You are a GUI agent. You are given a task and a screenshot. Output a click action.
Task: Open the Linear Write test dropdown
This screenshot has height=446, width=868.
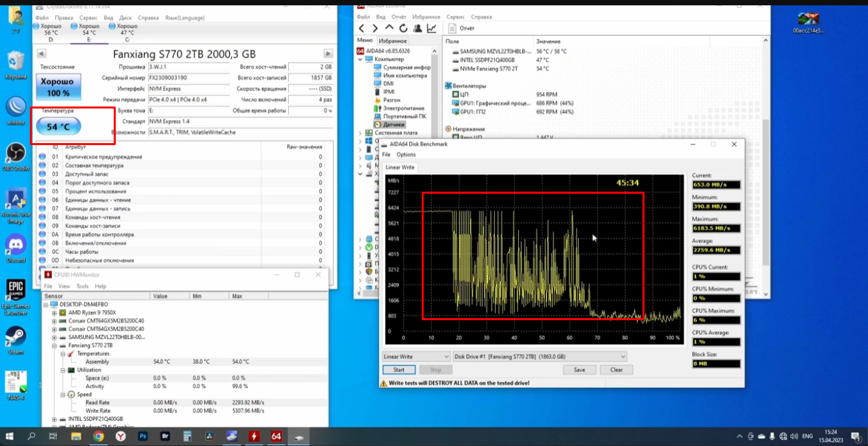click(x=416, y=357)
